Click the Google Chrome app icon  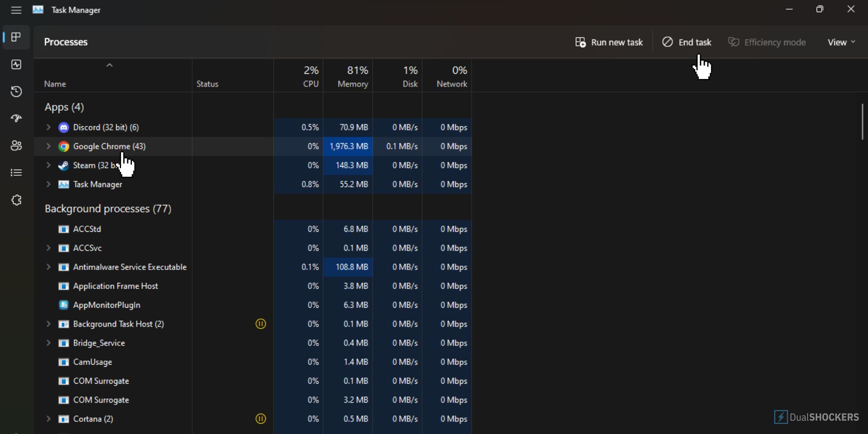[63, 147]
